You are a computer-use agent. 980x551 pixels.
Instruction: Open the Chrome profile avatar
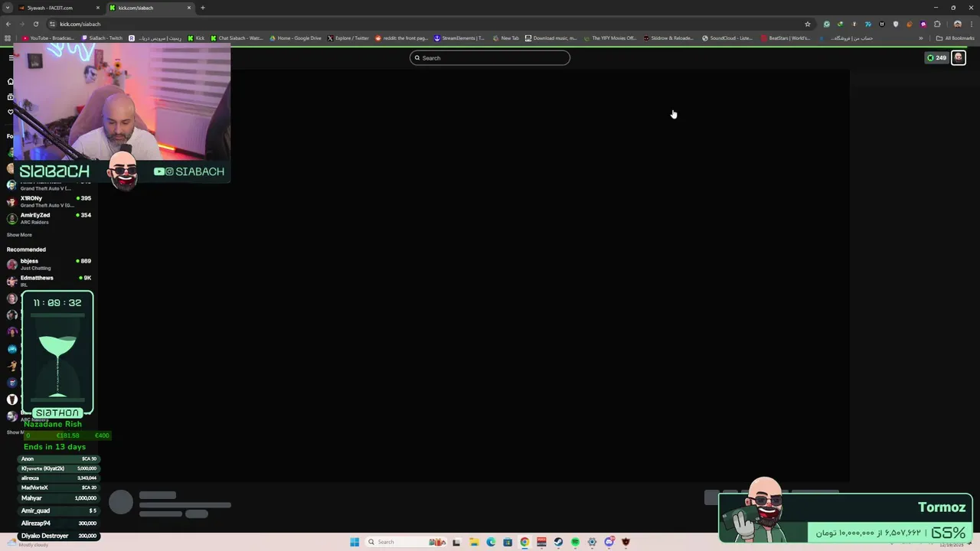coord(957,24)
